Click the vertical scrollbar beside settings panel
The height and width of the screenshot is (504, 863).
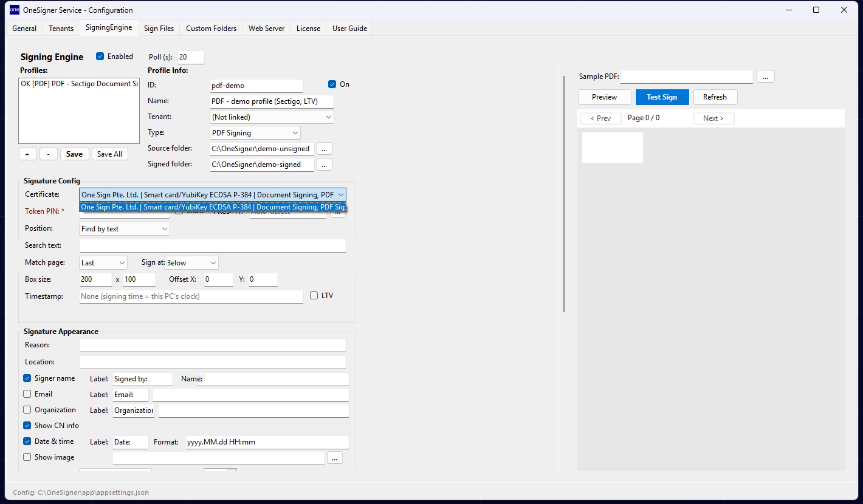point(564,194)
